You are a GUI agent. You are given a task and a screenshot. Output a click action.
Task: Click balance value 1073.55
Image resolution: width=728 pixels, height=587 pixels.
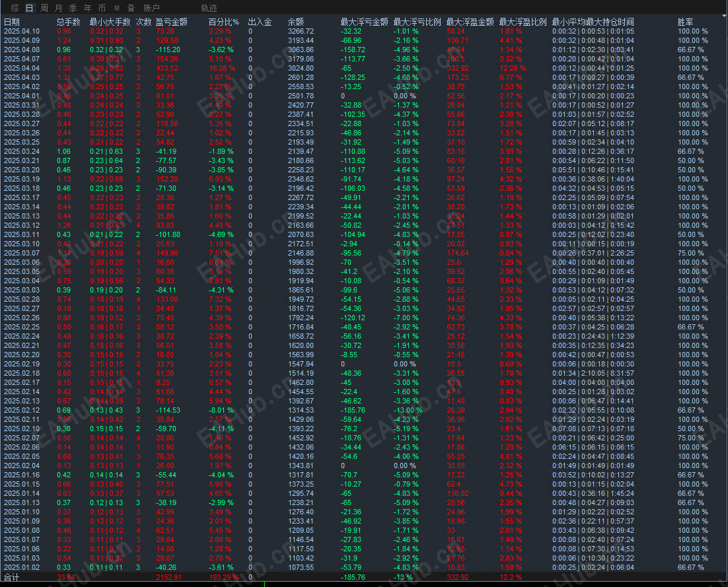pos(301,567)
